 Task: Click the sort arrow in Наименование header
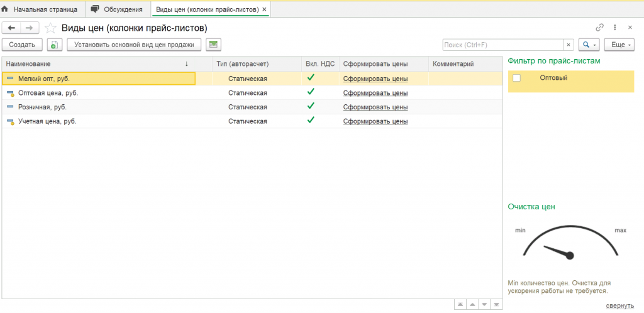[187, 64]
